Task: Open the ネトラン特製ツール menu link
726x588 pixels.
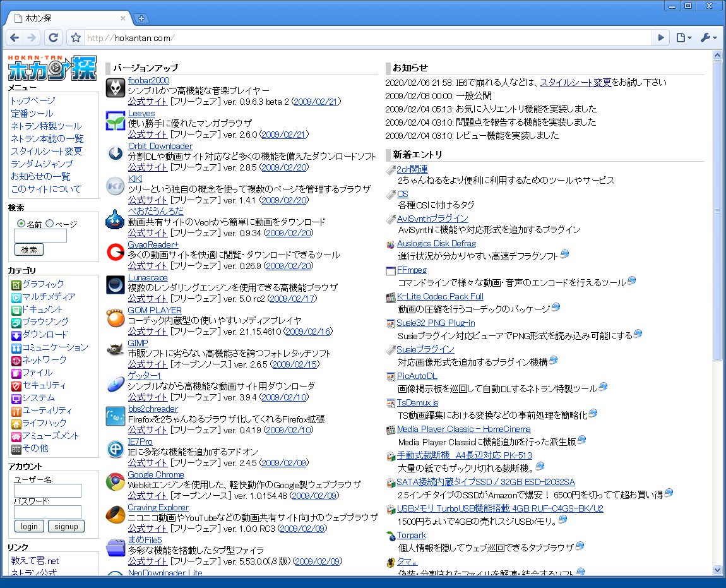Action: coord(46,126)
